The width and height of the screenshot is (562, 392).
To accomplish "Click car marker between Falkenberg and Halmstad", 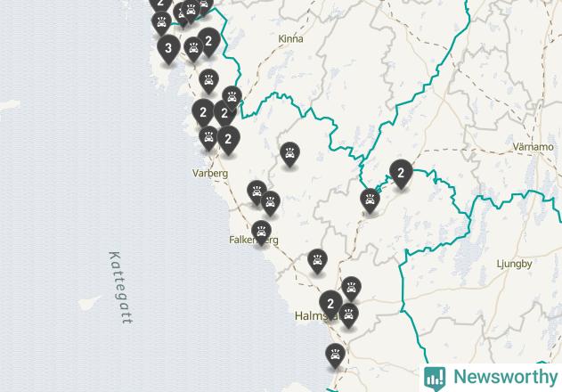I will [x=317, y=261].
